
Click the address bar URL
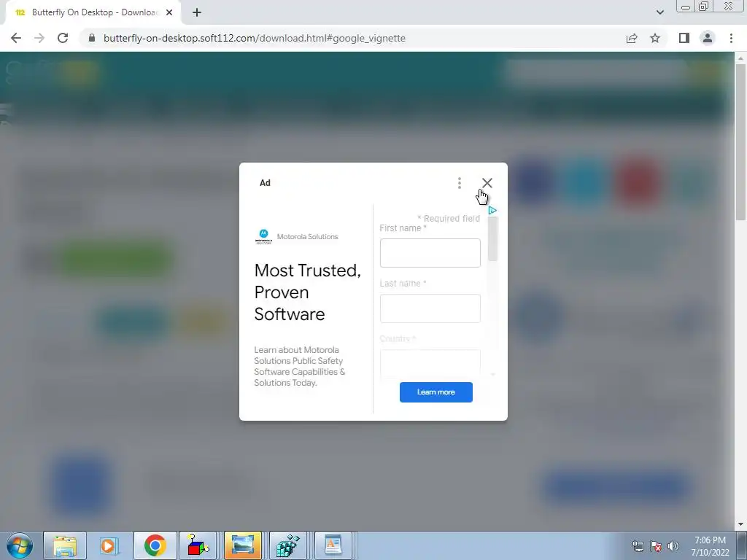coord(255,38)
